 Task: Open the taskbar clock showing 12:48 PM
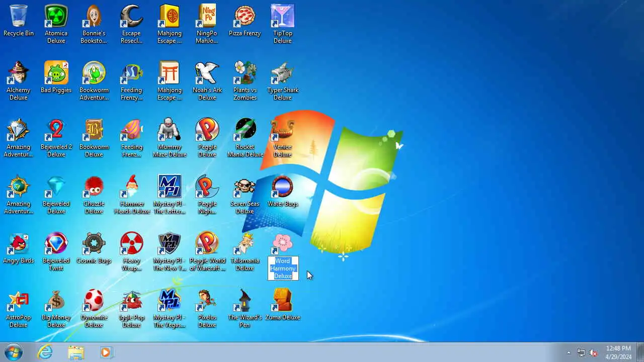tap(618, 352)
